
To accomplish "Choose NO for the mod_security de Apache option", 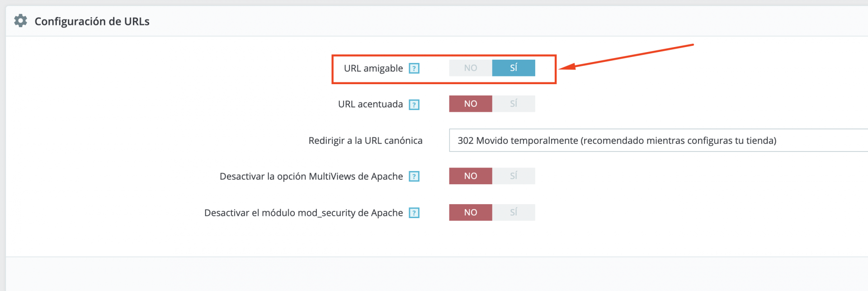I will pyautogui.click(x=470, y=212).
